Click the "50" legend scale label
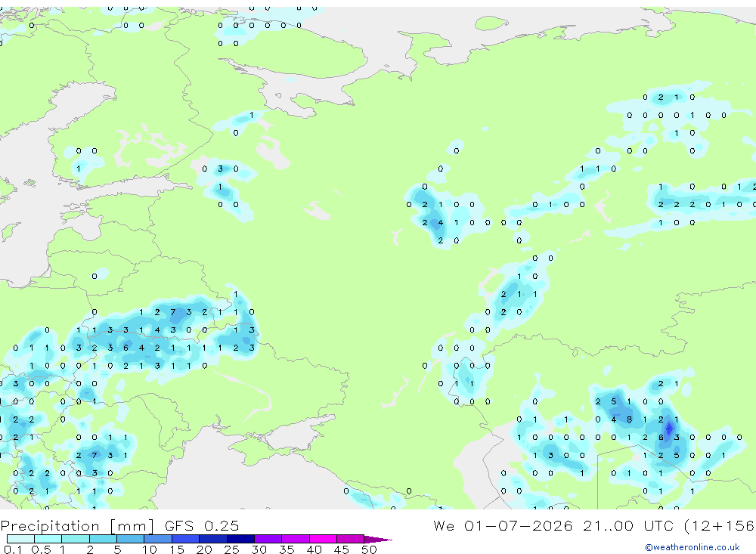 369,549
